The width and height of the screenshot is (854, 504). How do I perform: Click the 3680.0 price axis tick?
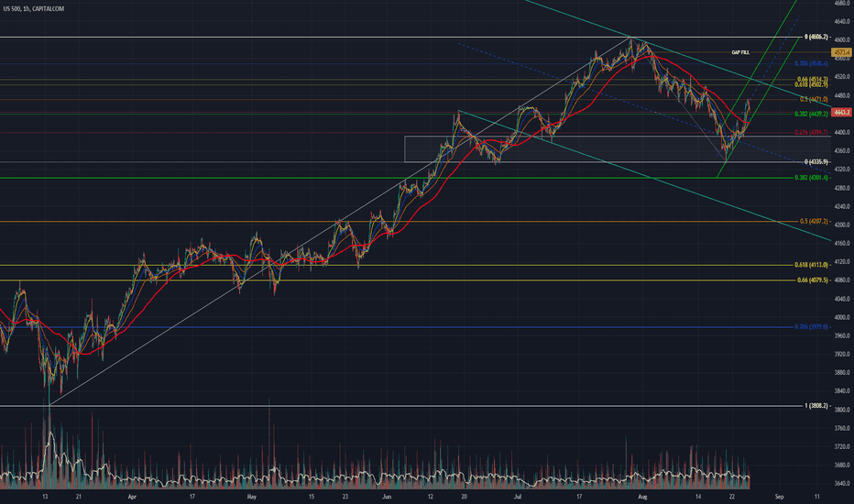pos(841,466)
